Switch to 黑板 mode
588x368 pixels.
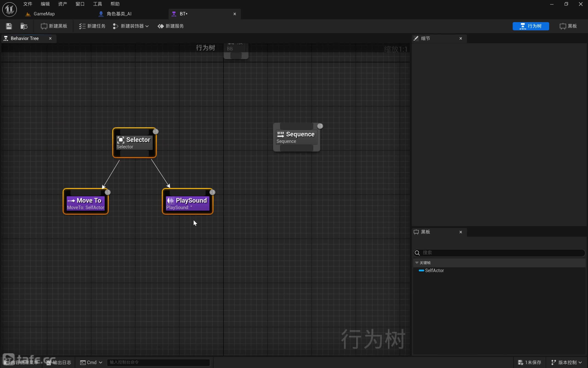pos(568,26)
